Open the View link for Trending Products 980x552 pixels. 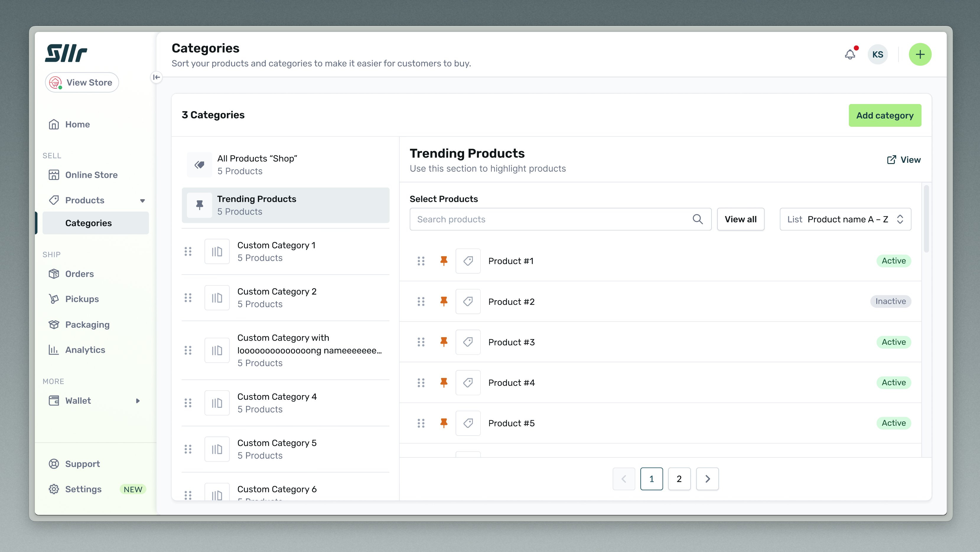pos(904,160)
